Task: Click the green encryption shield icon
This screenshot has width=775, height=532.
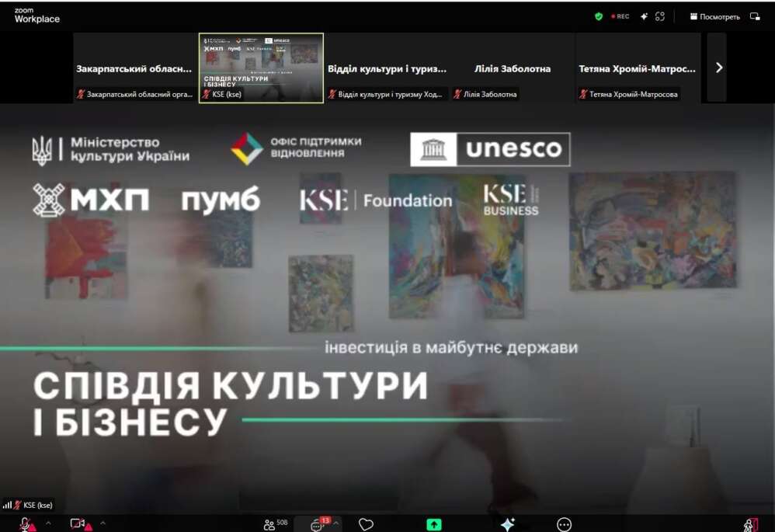Action: 599,16
